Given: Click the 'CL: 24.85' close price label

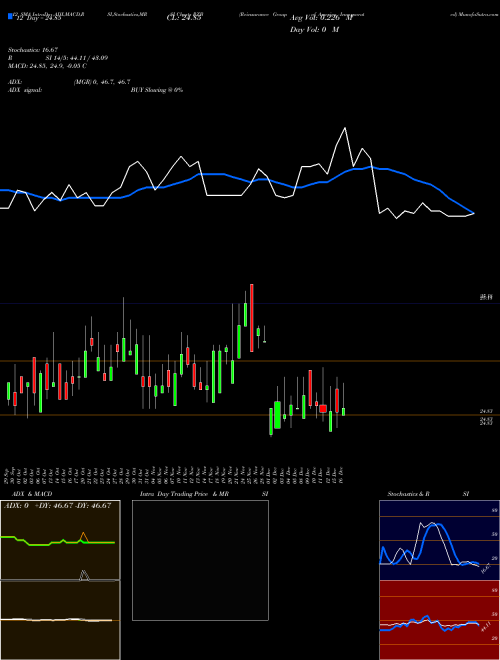Looking at the screenshot, I should coord(184,18).
